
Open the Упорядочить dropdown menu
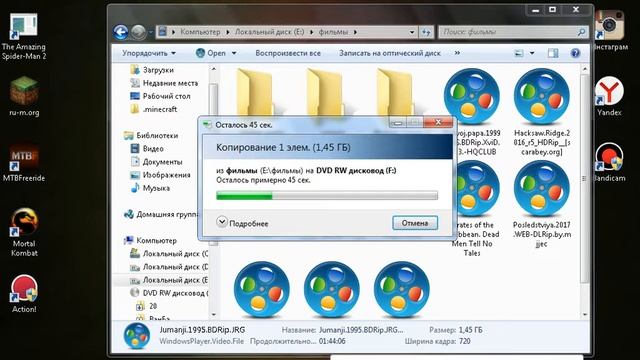[149, 53]
